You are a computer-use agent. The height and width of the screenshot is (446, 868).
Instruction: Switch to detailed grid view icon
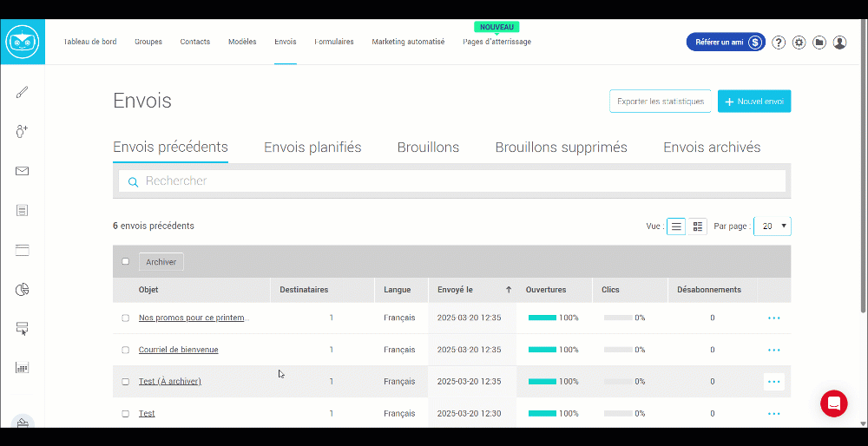698,226
